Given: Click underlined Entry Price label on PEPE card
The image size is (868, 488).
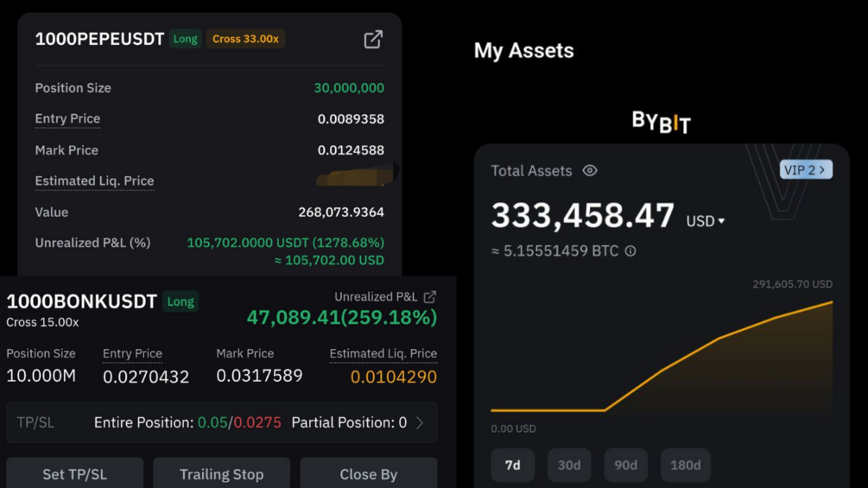Looking at the screenshot, I should (x=67, y=118).
